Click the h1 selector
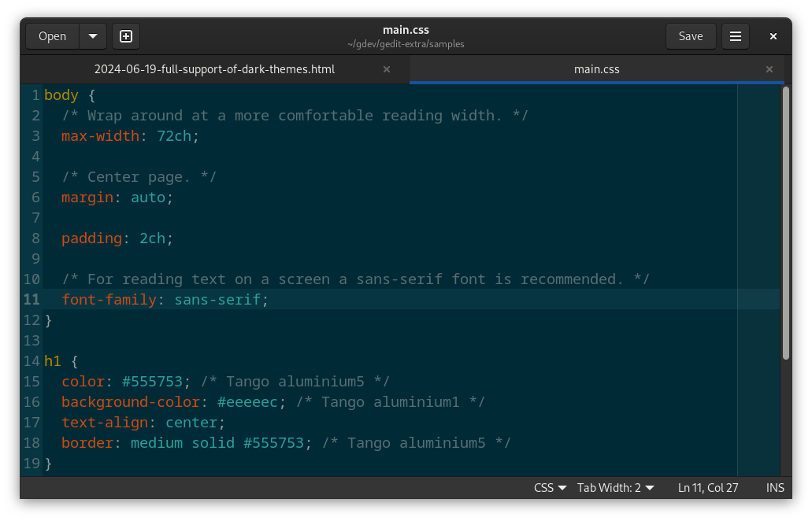 (x=52, y=361)
